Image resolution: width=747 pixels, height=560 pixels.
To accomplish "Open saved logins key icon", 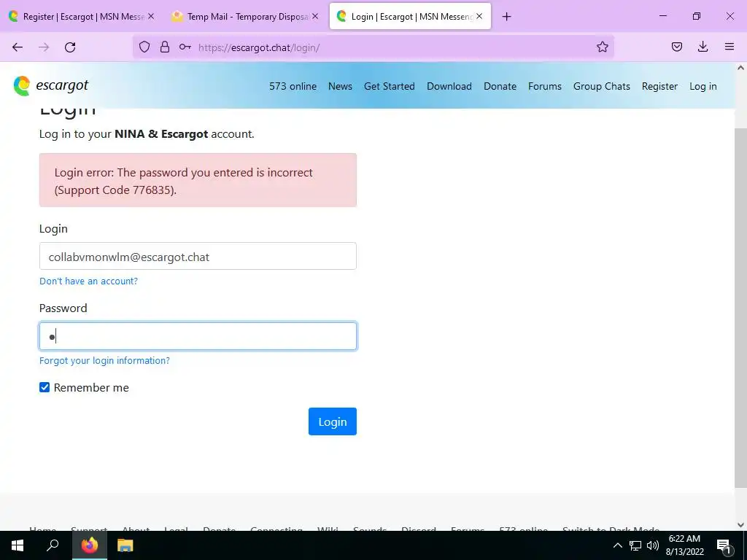I will 185,47.
